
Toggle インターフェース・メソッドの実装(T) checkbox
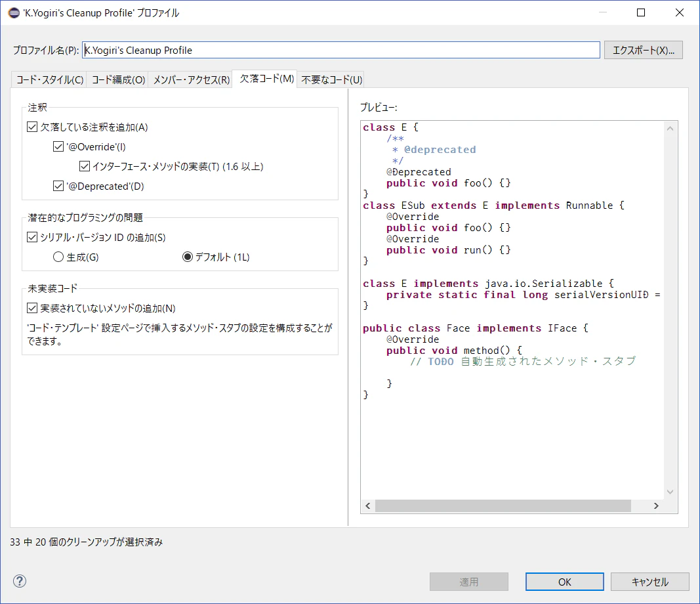(85, 167)
